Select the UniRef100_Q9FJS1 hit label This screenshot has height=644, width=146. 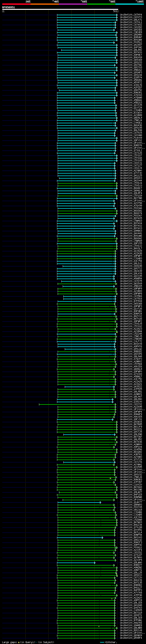[131, 419]
